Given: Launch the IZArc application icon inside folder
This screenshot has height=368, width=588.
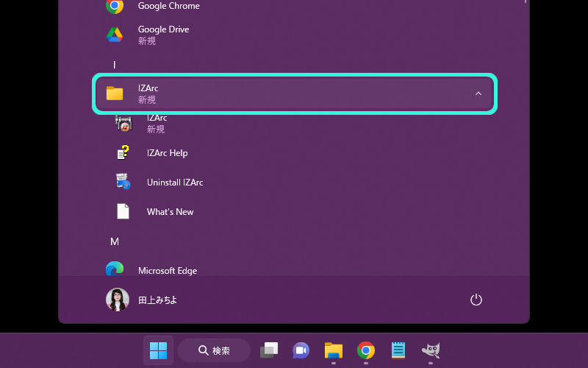Looking at the screenshot, I should 123,124.
